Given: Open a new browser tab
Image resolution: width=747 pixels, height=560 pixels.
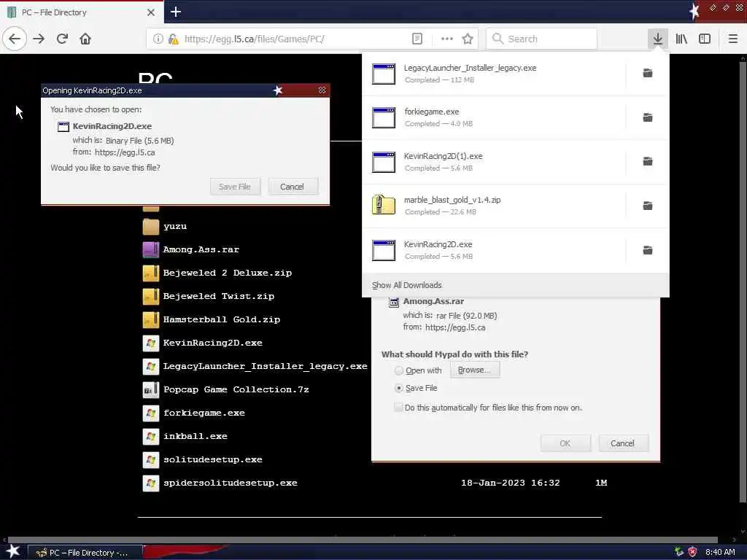Looking at the screenshot, I should [x=175, y=12].
